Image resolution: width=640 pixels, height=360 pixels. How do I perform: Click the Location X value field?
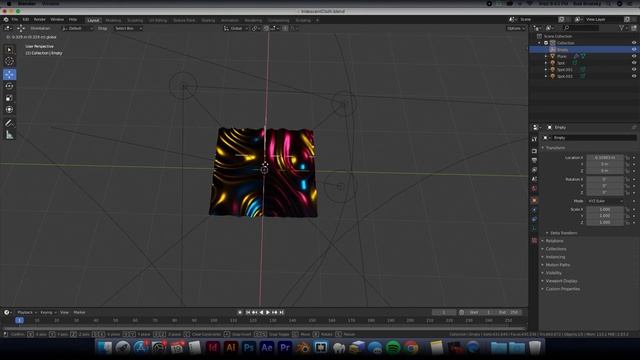(x=605, y=158)
